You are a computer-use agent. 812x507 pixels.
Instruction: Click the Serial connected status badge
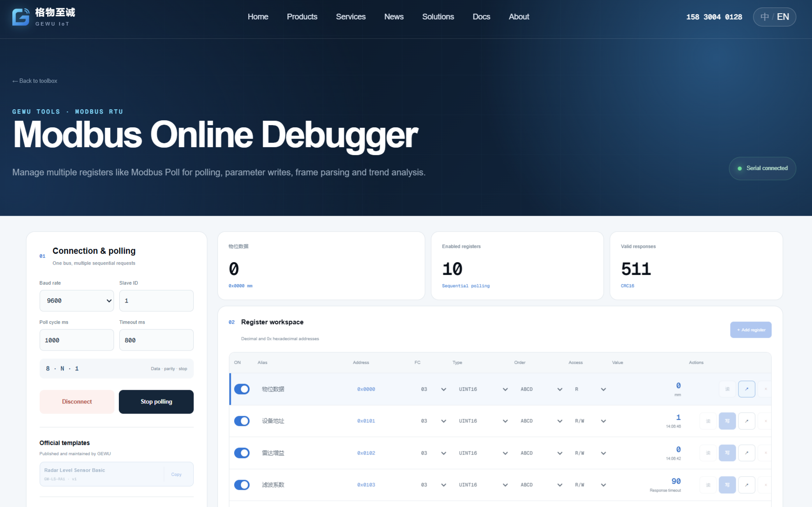tap(762, 168)
